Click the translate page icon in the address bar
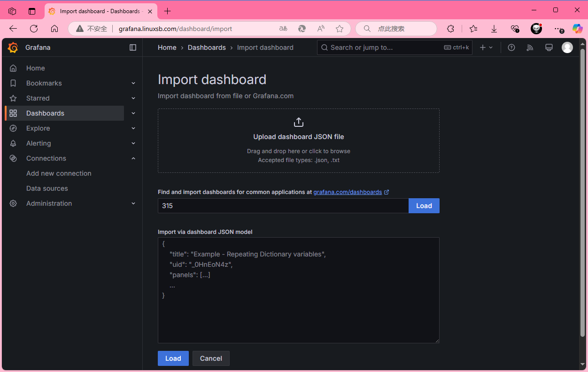The width and height of the screenshot is (588, 372). coord(283,29)
